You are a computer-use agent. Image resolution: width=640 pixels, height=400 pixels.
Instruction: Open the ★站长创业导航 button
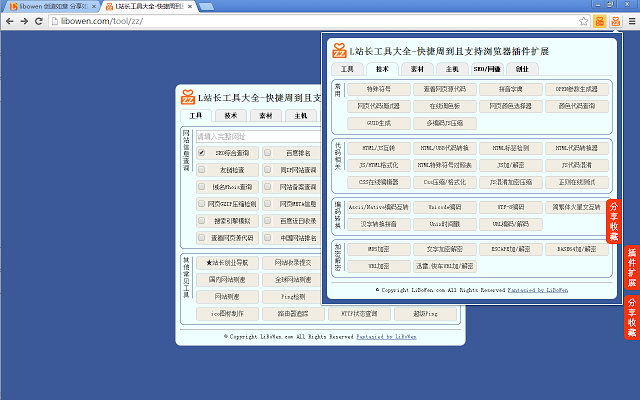(x=227, y=263)
